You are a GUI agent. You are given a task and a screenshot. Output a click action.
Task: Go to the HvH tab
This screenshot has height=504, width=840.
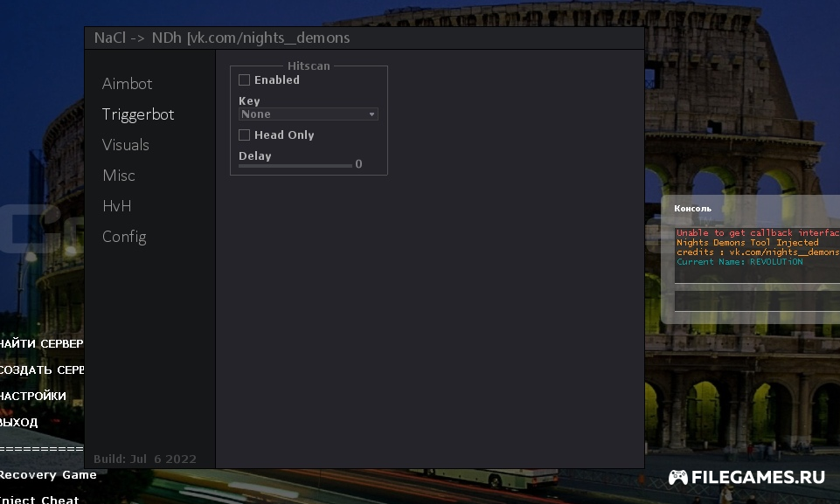pos(117,206)
